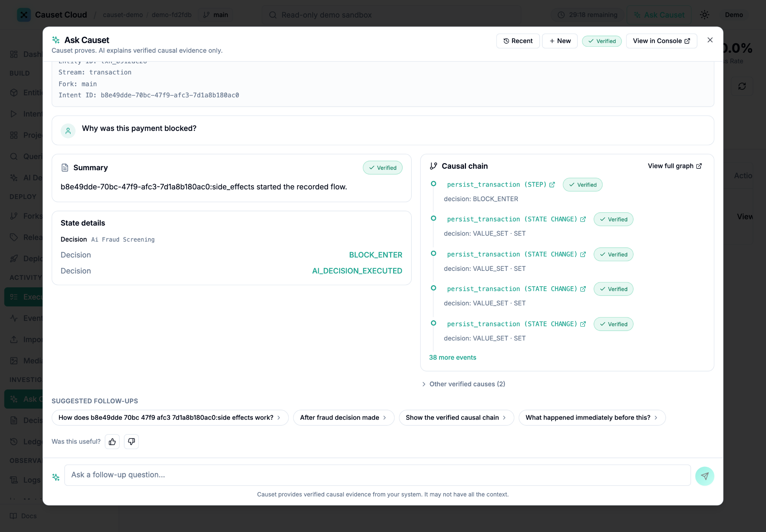Screen dimensions: 766x532
Task: Click the Dashboard grid icon in the sidebar
Action: (x=14, y=54)
